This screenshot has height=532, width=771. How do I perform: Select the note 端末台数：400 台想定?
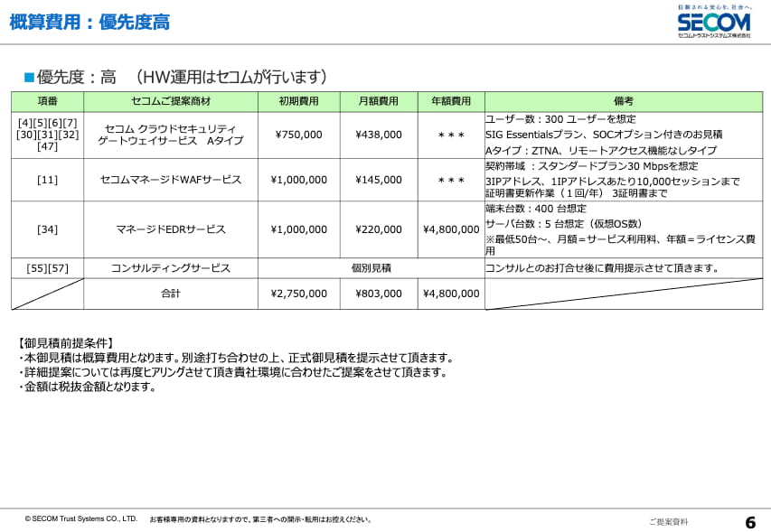pos(536,209)
